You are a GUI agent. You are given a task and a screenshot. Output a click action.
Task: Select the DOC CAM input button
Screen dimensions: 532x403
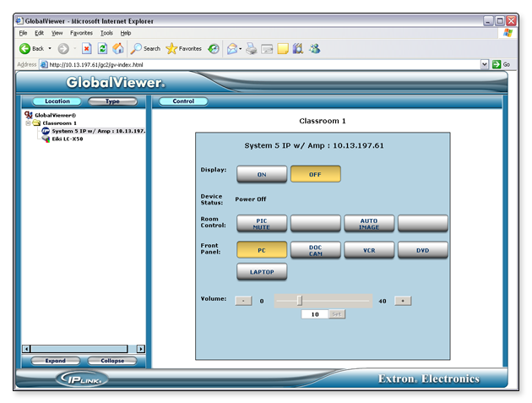[x=315, y=250]
